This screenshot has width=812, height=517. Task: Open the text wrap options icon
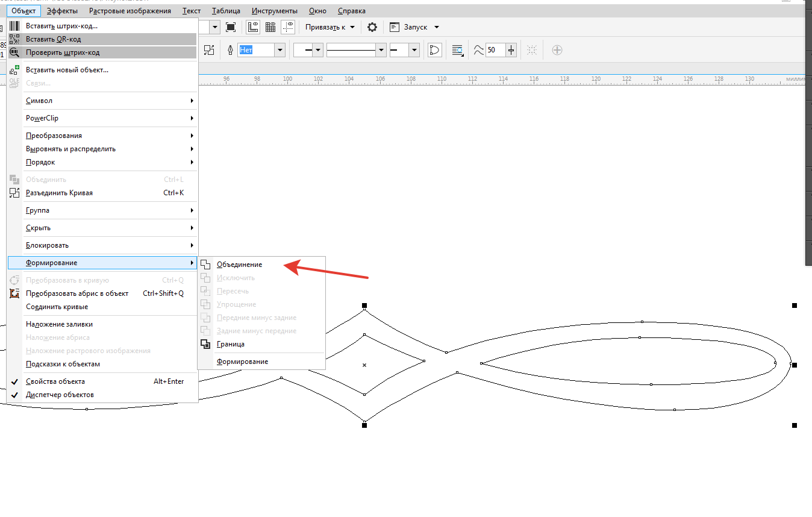pos(458,50)
